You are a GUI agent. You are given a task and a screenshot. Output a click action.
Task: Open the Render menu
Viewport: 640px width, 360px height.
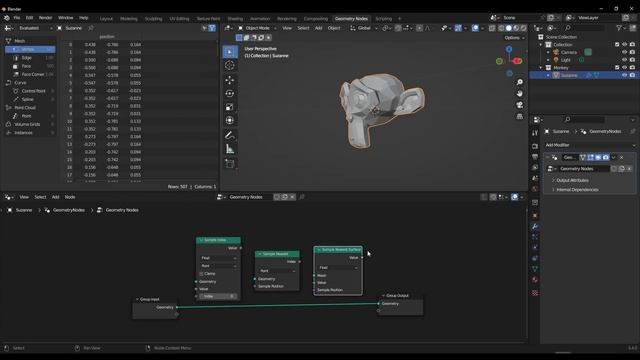click(45, 18)
